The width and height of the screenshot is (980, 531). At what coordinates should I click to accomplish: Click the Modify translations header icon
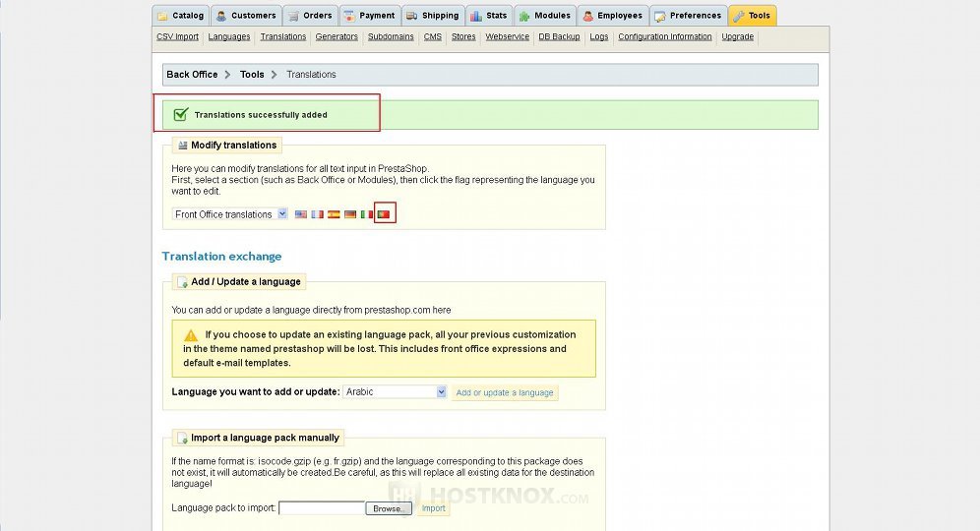(182, 145)
